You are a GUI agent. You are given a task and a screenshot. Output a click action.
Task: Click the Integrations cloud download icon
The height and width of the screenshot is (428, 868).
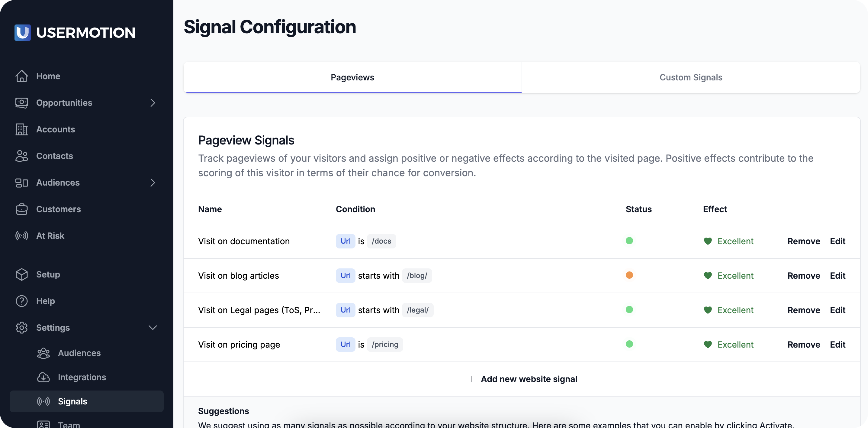pos(43,378)
